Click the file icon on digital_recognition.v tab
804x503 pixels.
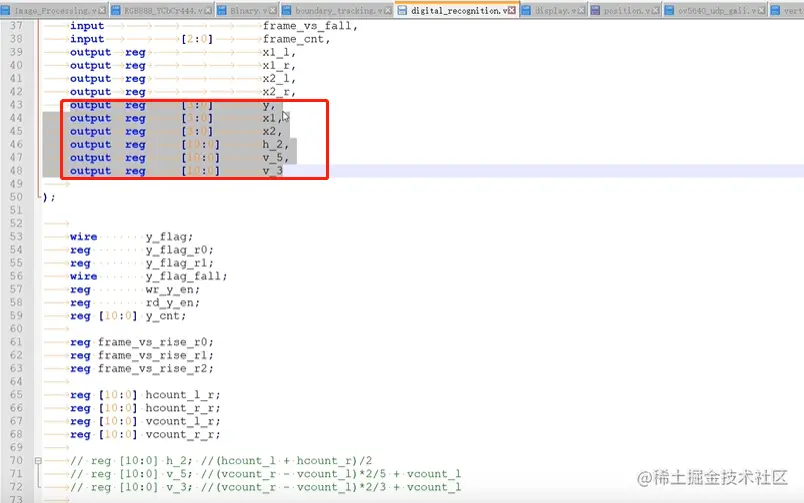pos(403,10)
